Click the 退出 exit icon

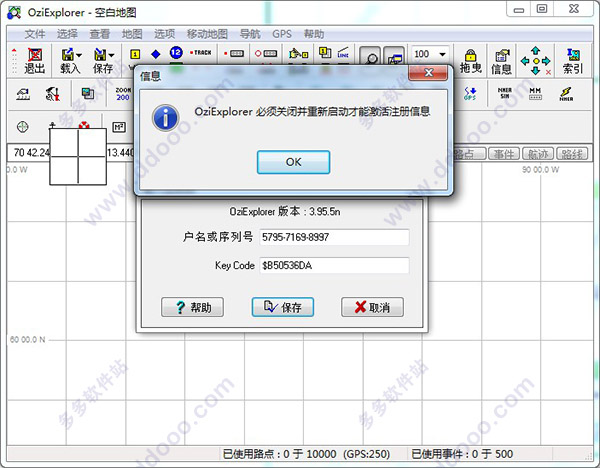point(34,61)
